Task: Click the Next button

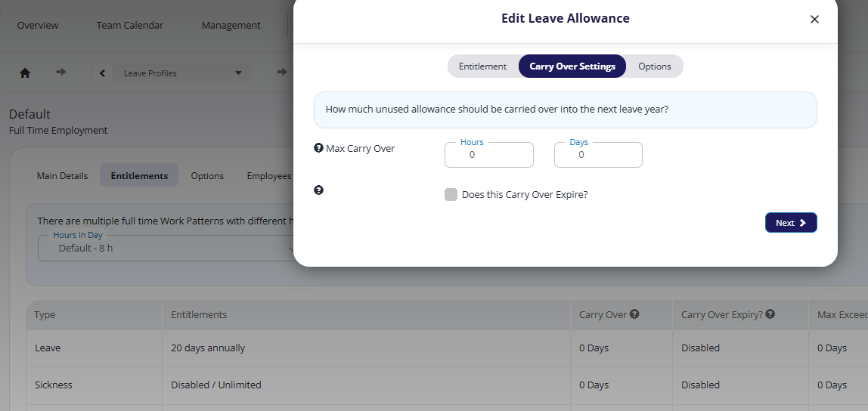Action: click(791, 222)
